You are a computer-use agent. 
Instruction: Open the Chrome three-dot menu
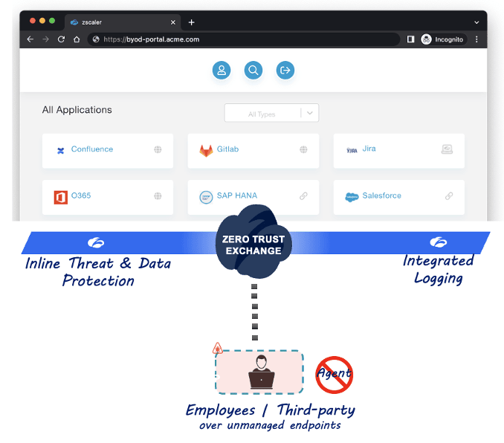tap(476, 39)
